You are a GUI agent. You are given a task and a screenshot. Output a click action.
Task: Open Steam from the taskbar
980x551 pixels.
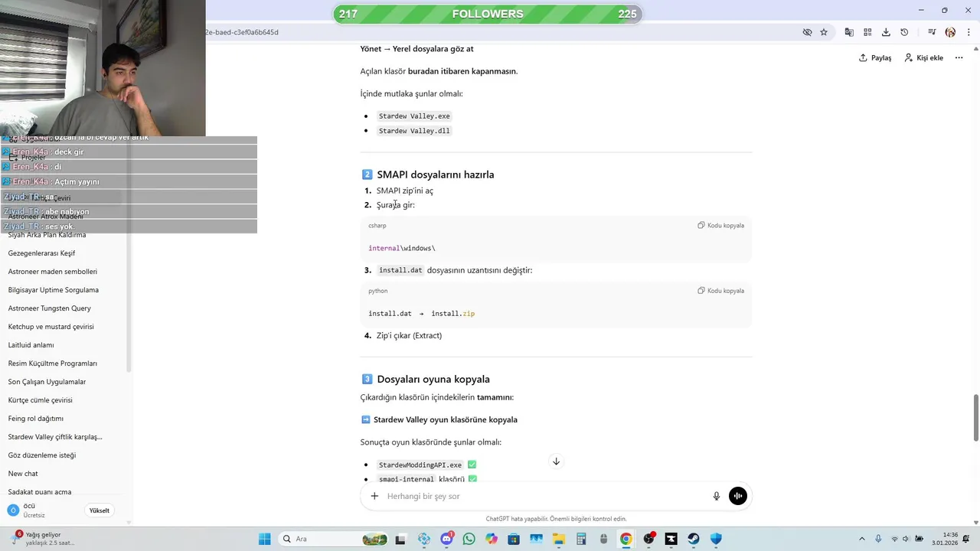click(x=693, y=539)
